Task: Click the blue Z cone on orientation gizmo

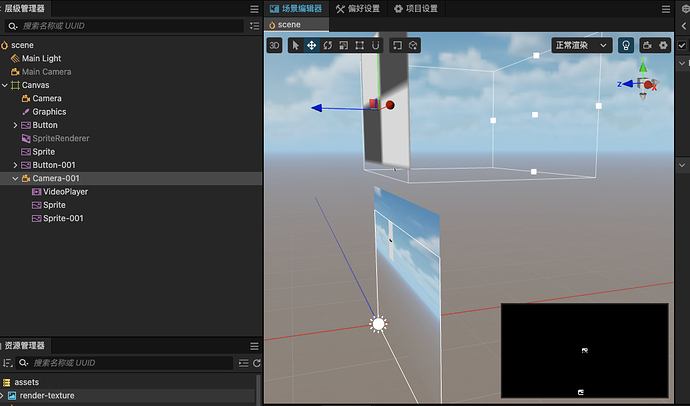Action: point(628,84)
